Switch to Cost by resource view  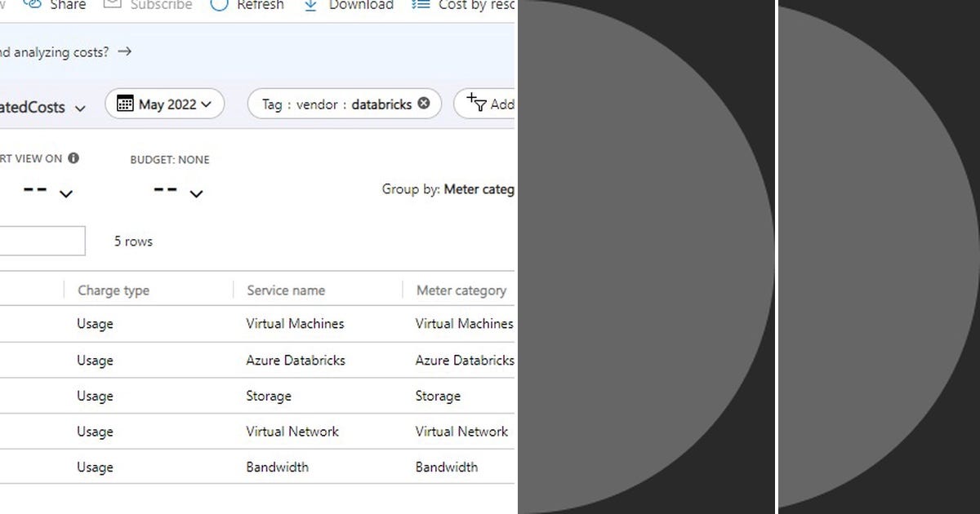click(461, 6)
